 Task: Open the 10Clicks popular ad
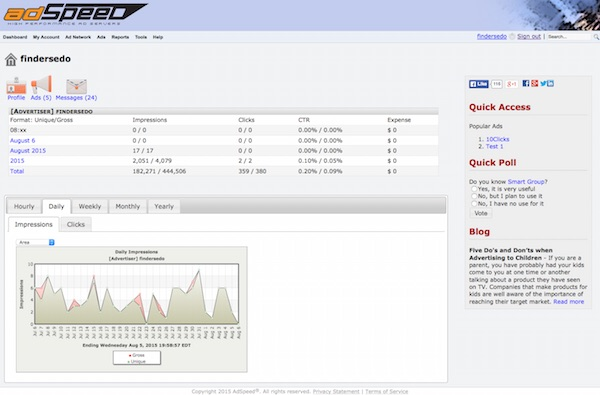497,139
